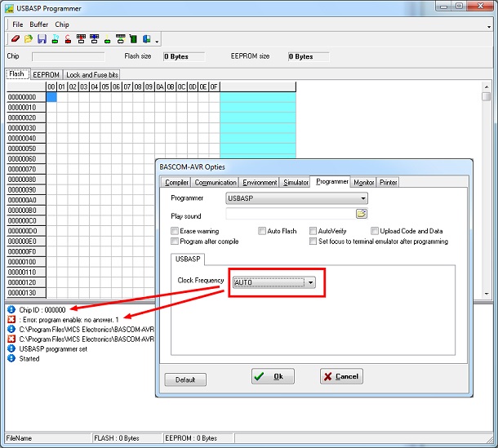
Task: Click the info icon beside Chip ID
Action: coord(11,309)
